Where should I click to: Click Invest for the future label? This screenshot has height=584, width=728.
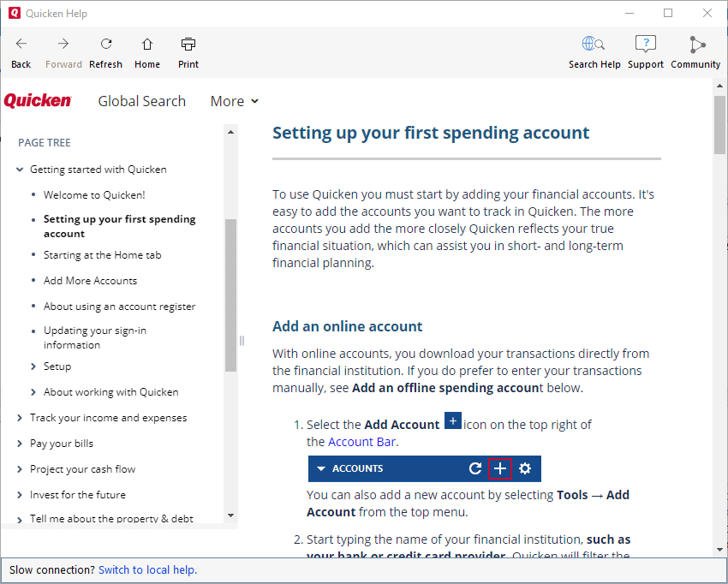[x=78, y=495]
